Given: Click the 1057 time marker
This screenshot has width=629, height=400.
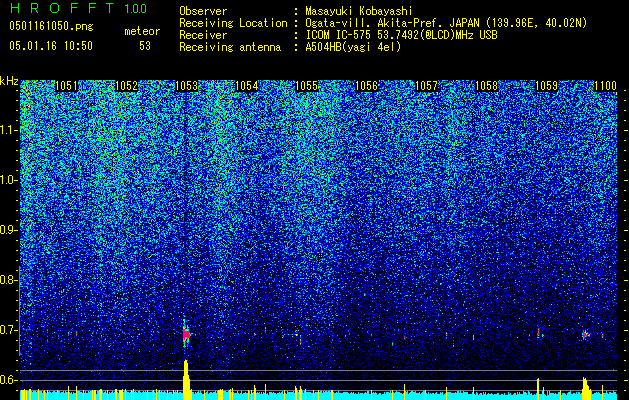Looking at the screenshot, I should click(426, 86).
